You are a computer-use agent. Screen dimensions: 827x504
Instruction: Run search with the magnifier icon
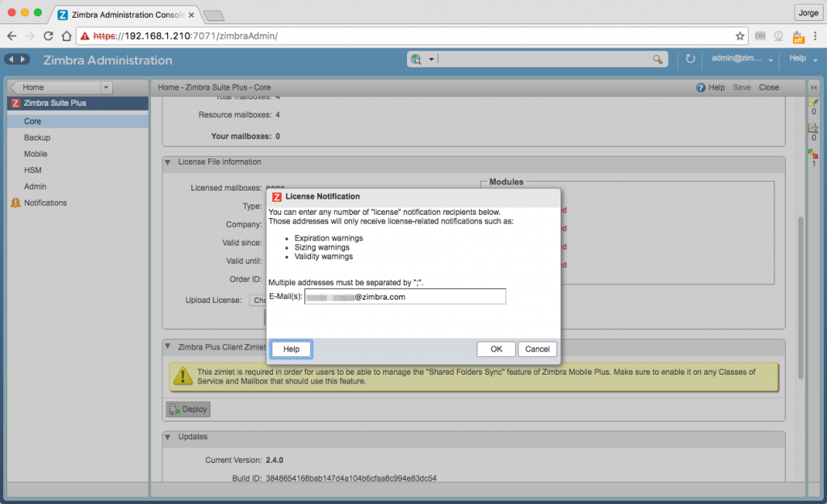(x=657, y=60)
